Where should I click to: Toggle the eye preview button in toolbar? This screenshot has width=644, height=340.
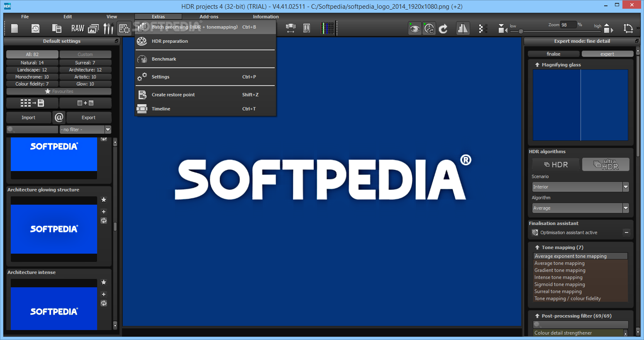tap(415, 28)
